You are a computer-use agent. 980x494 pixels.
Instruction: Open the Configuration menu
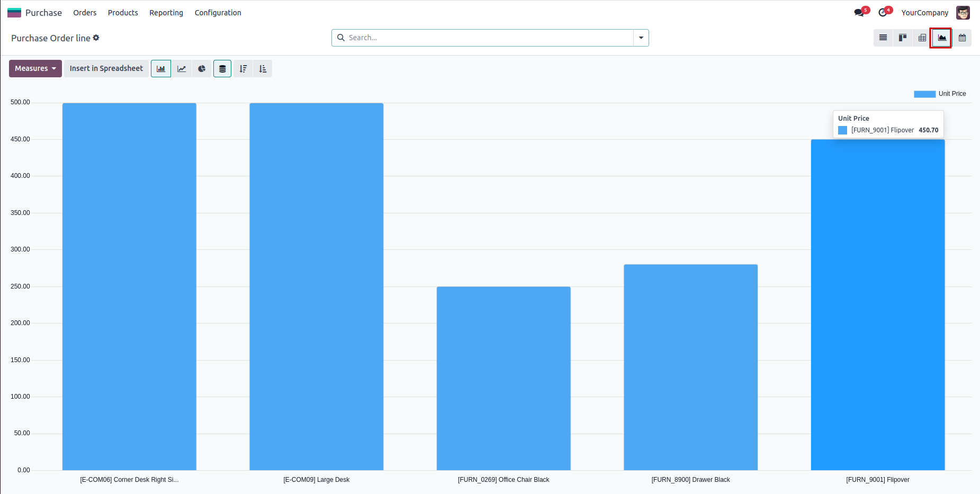point(218,13)
